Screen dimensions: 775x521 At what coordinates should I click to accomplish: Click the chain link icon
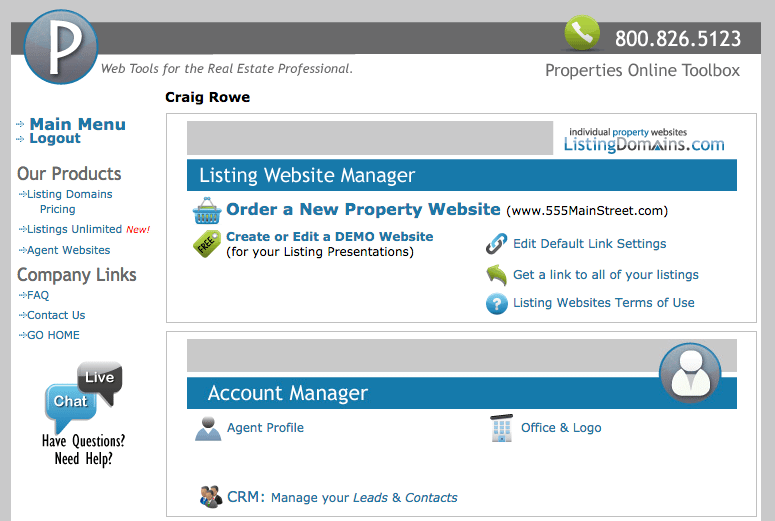[x=496, y=244]
